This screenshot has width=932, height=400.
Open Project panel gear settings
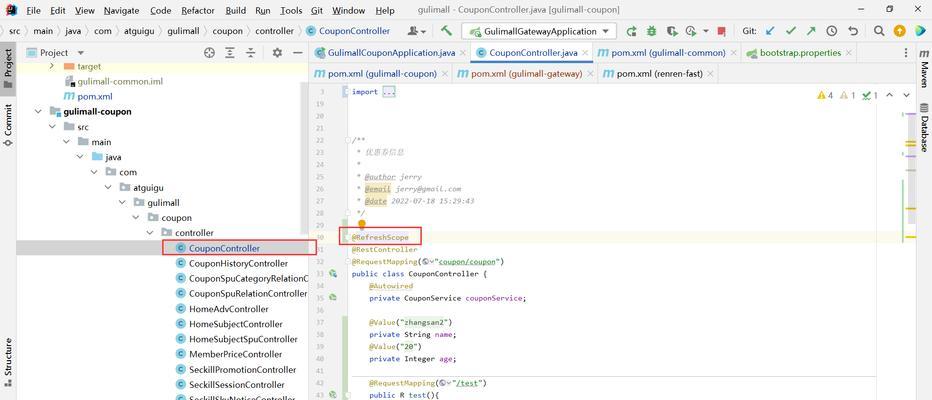coord(277,53)
